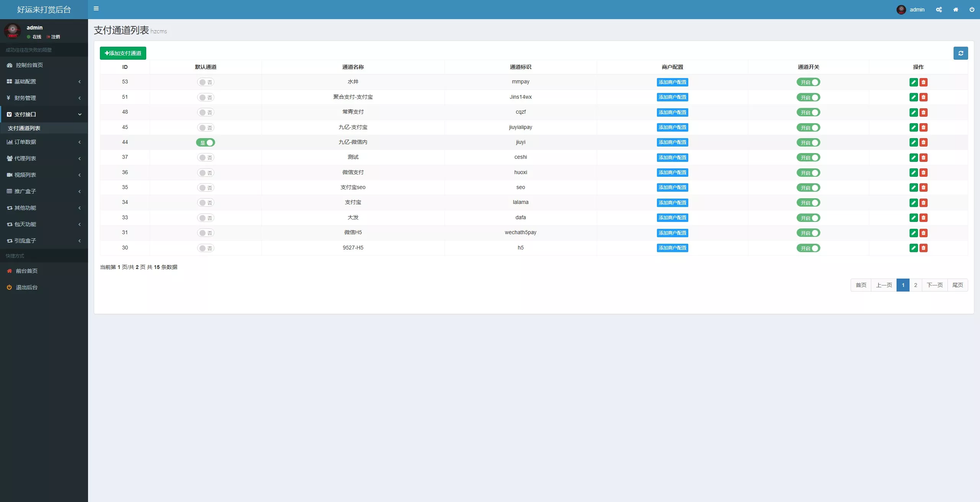Open 前台首页 shortcut in sidebar
The image size is (980, 502).
(x=44, y=271)
